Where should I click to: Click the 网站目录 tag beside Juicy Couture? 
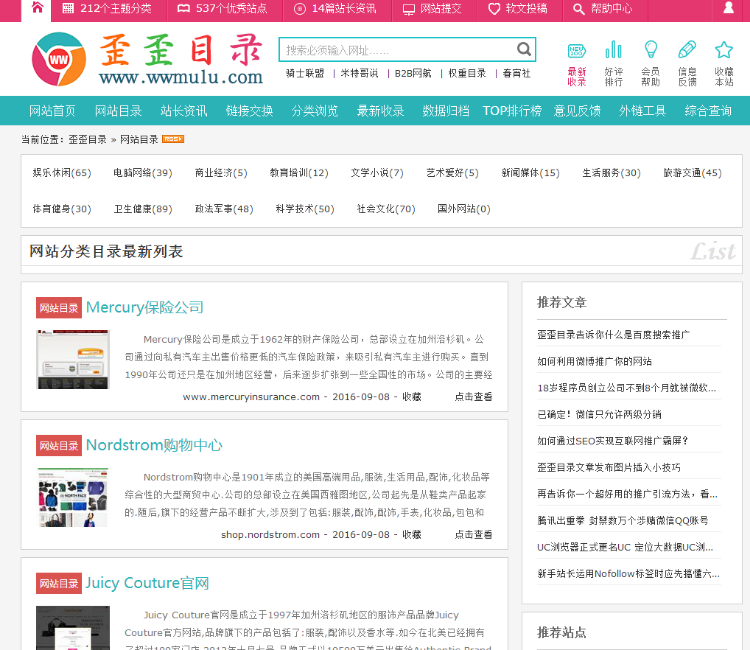[x=59, y=584]
